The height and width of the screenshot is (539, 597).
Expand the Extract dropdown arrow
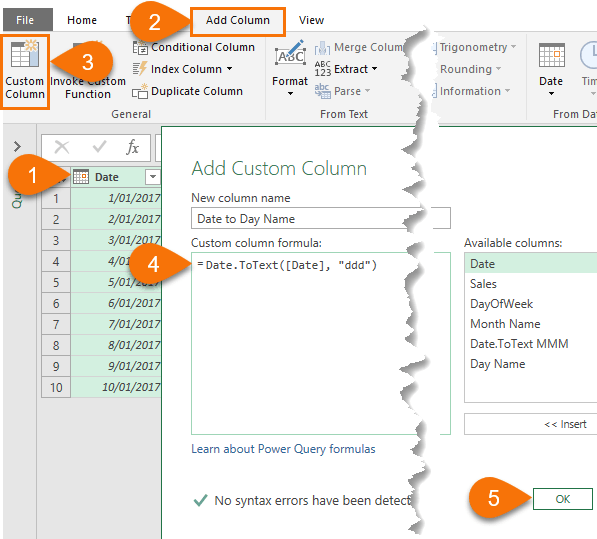(375, 69)
